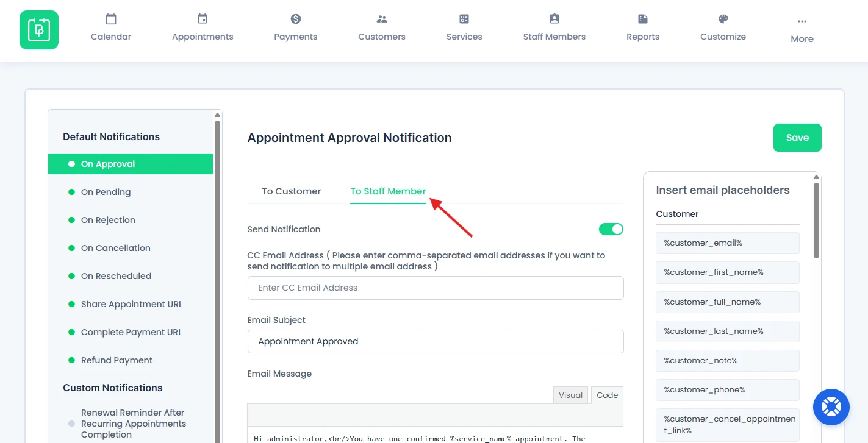Select Share Appointment URL notification
868x443 pixels.
pyautogui.click(x=131, y=304)
